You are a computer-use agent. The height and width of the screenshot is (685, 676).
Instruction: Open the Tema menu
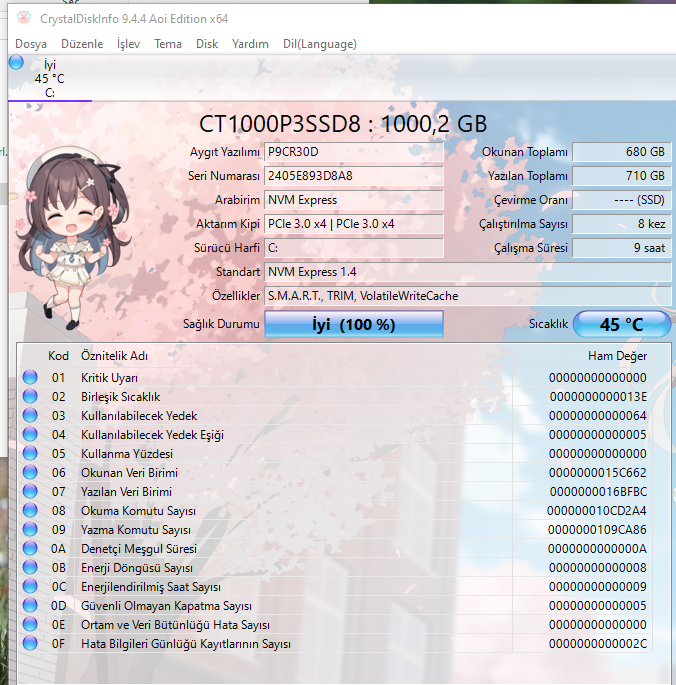(168, 44)
